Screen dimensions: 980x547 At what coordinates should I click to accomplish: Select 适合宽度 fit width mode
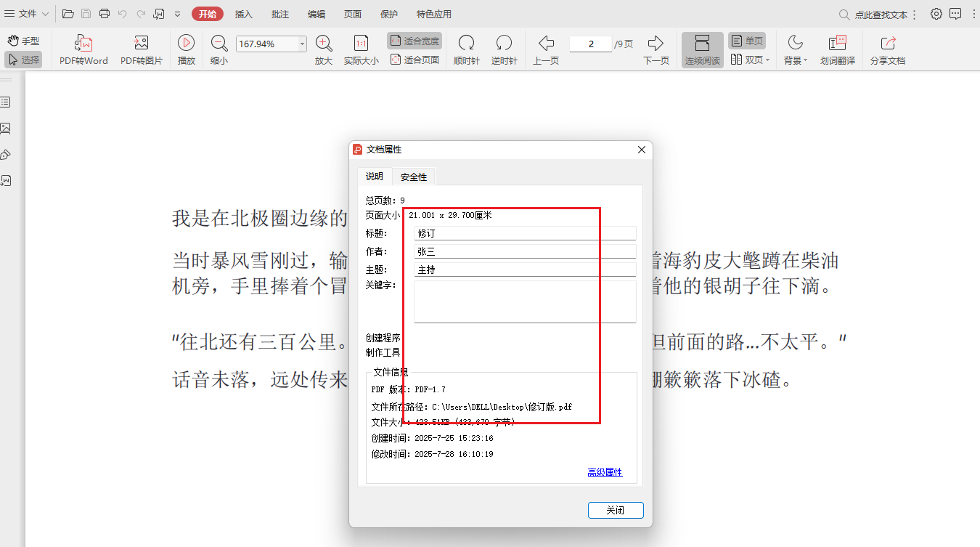(x=414, y=41)
